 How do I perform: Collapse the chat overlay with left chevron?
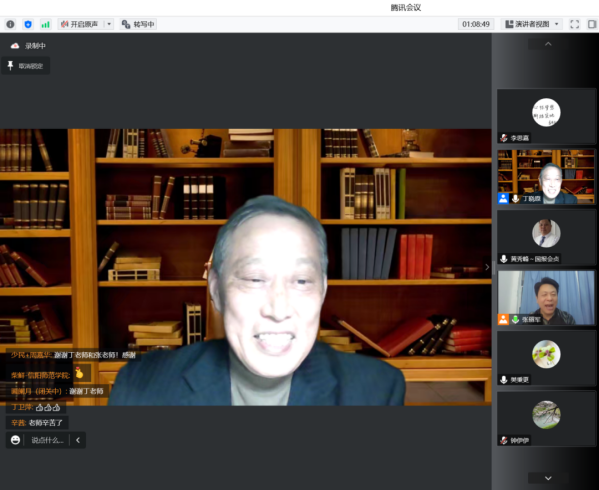pos(78,440)
